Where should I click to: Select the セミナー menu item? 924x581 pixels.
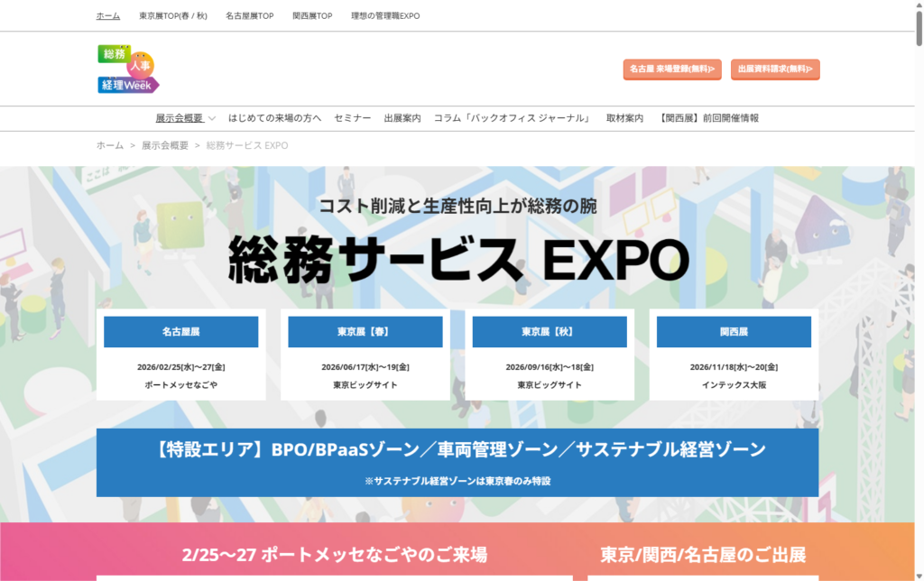(x=352, y=118)
